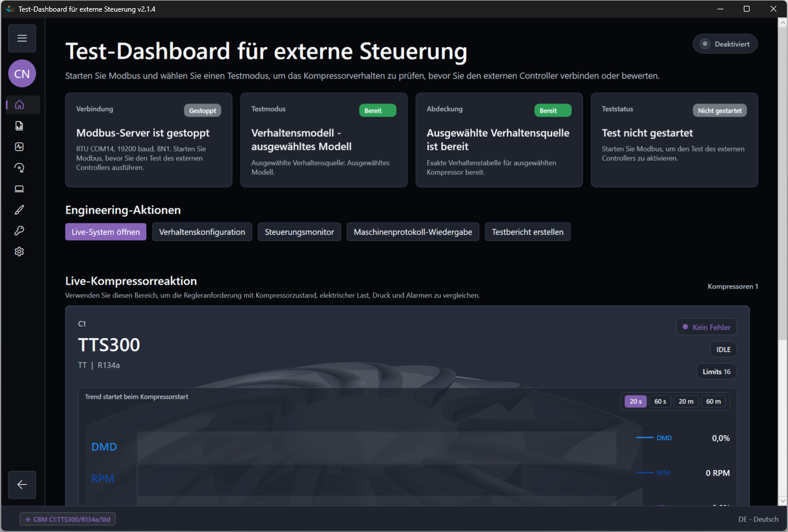The width and height of the screenshot is (788, 532).
Task: Click the 'Test nicht gestartet' heading
Action: tap(647, 133)
